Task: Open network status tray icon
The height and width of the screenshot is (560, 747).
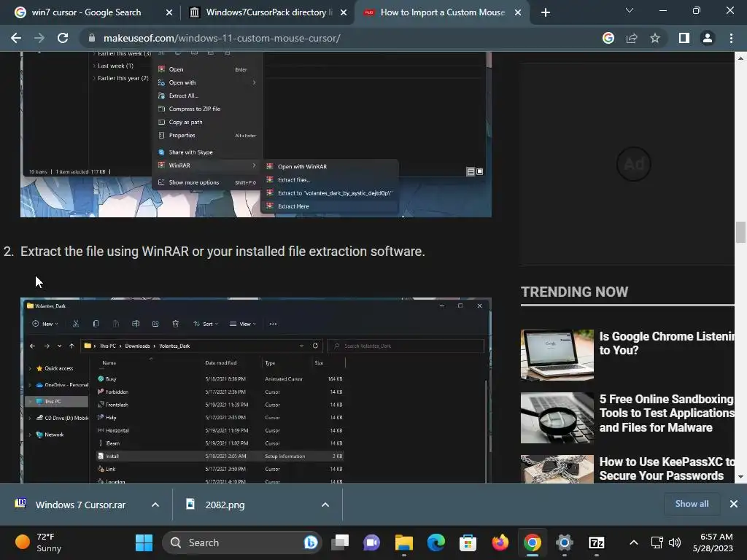Action: (657, 542)
